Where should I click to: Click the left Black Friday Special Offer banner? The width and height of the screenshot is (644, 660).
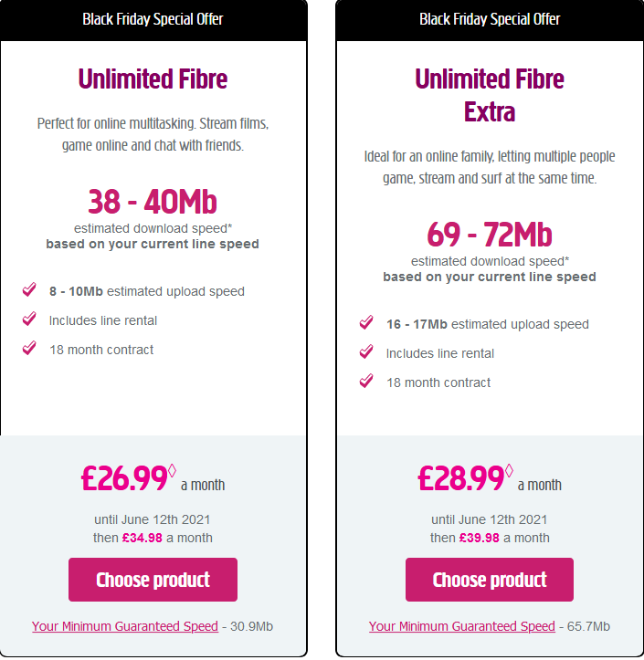pyautogui.click(x=153, y=19)
